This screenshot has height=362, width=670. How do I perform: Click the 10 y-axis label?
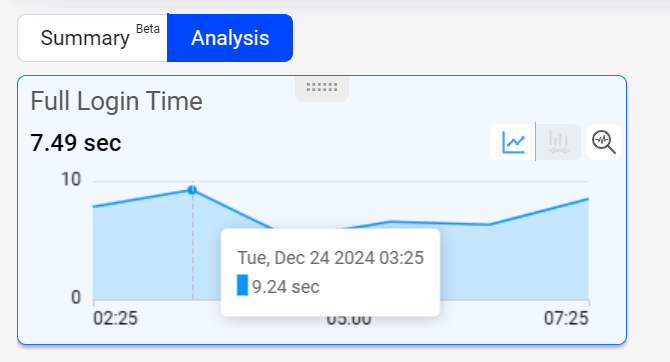pyautogui.click(x=71, y=179)
